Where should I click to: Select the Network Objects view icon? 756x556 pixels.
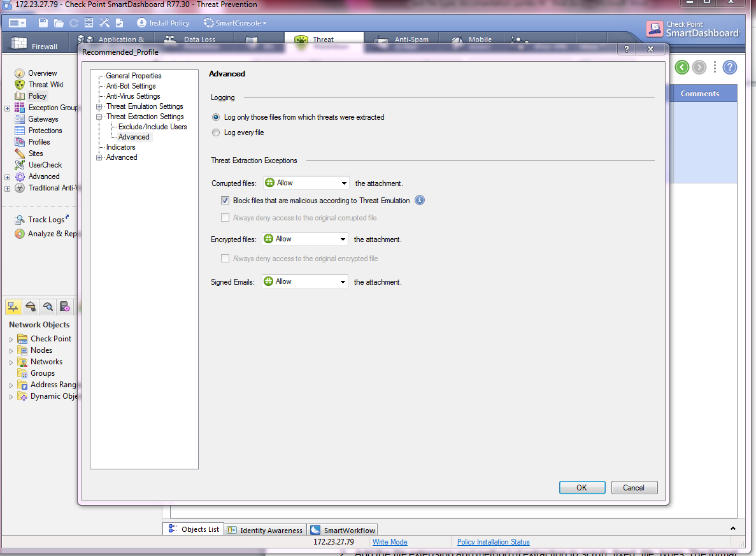(13, 306)
